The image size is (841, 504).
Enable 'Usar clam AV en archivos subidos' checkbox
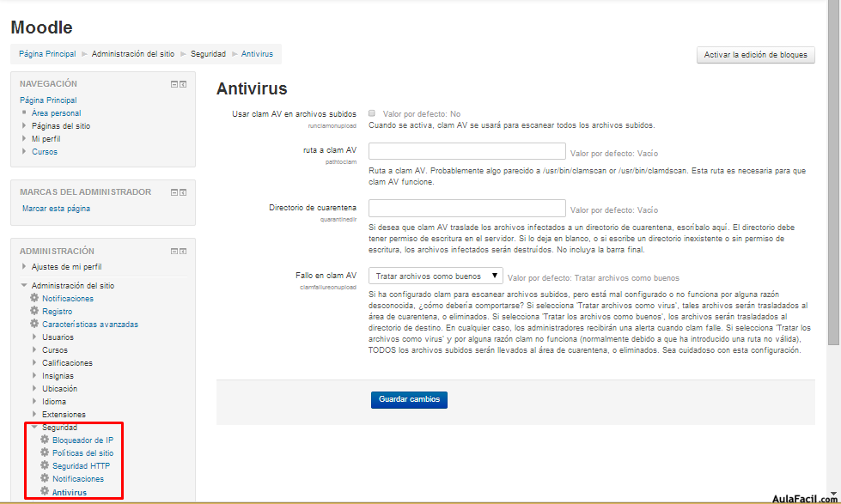372,113
